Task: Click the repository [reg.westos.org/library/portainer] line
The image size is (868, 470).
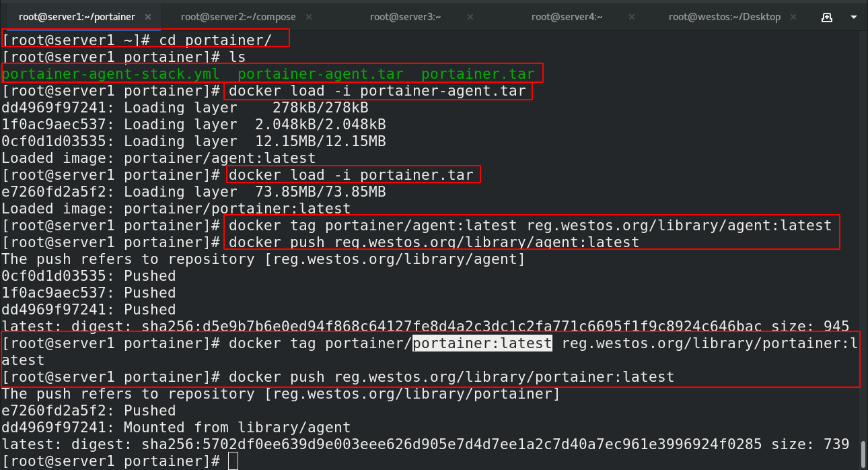Action: pyautogui.click(x=281, y=393)
